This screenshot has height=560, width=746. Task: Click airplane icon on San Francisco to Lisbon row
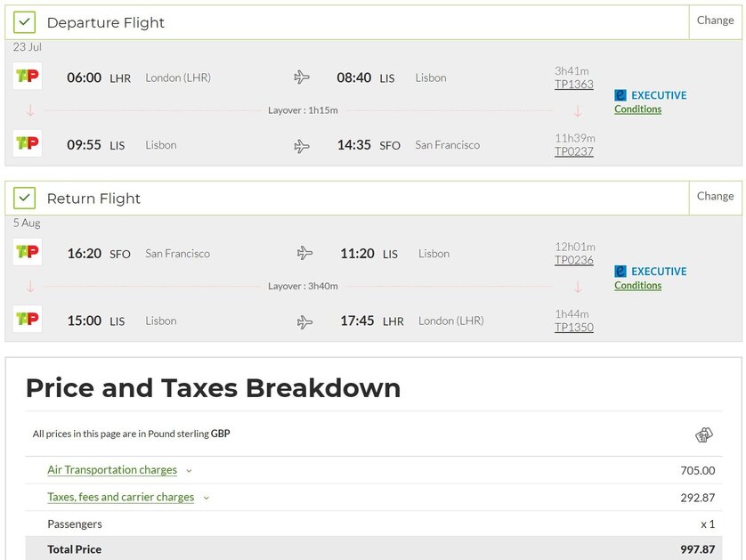pyautogui.click(x=305, y=253)
